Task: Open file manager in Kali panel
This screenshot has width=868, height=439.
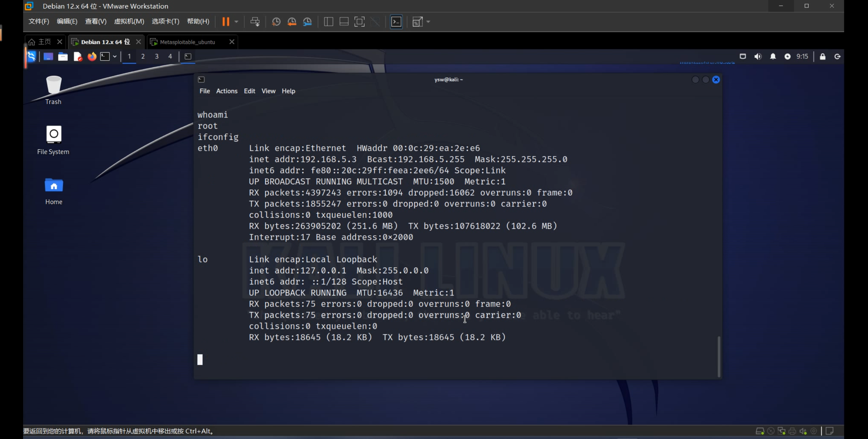Action: [63, 56]
